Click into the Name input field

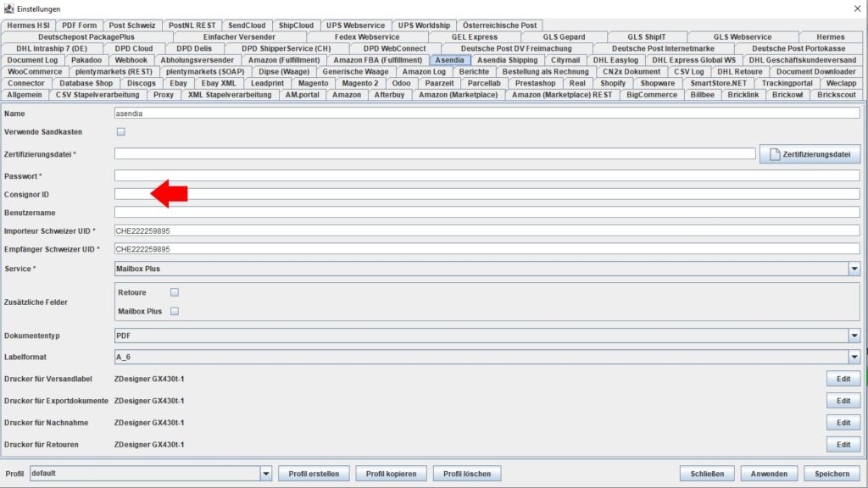click(487, 114)
